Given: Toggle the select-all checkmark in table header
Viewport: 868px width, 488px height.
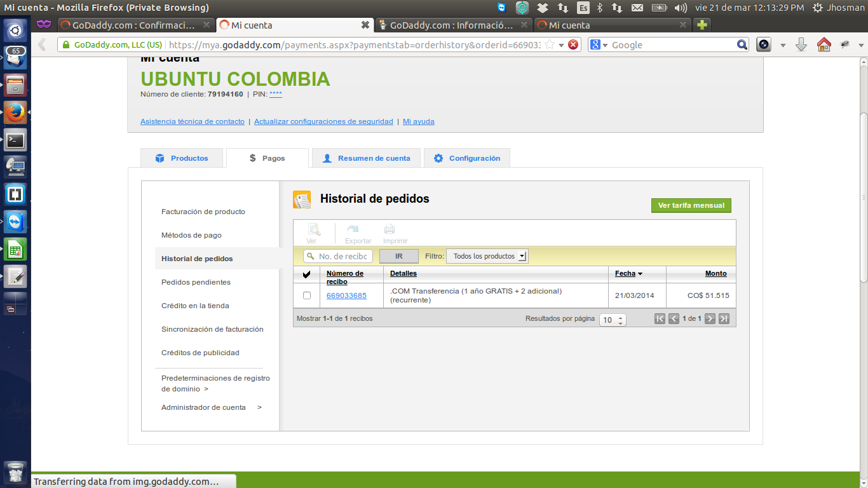Looking at the screenshot, I should pyautogui.click(x=307, y=274).
